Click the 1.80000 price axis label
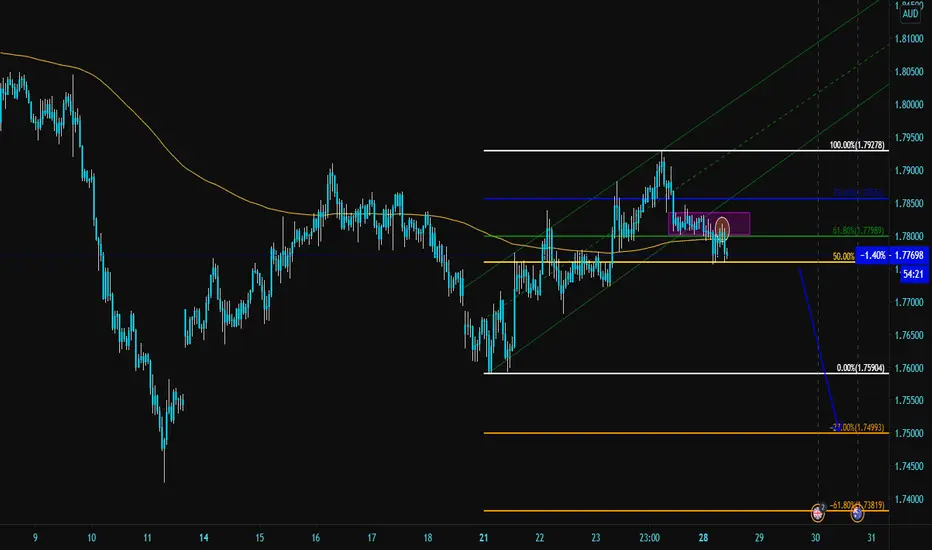932x550 pixels. (909, 105)
